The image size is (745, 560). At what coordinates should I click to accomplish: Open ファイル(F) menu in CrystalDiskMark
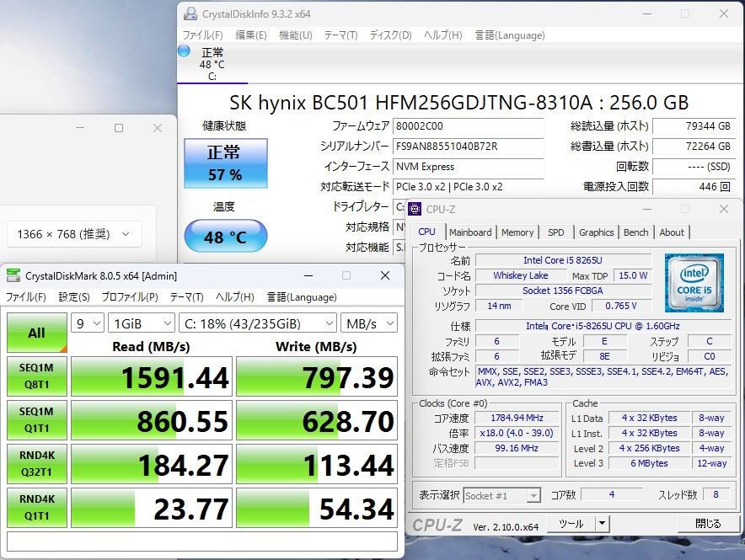tap(25, 297)
